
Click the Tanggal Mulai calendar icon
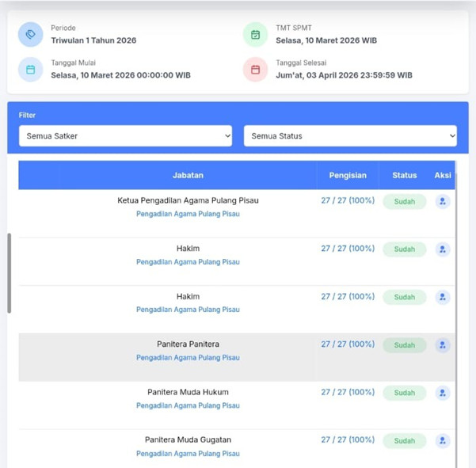(x=31, y=70)
